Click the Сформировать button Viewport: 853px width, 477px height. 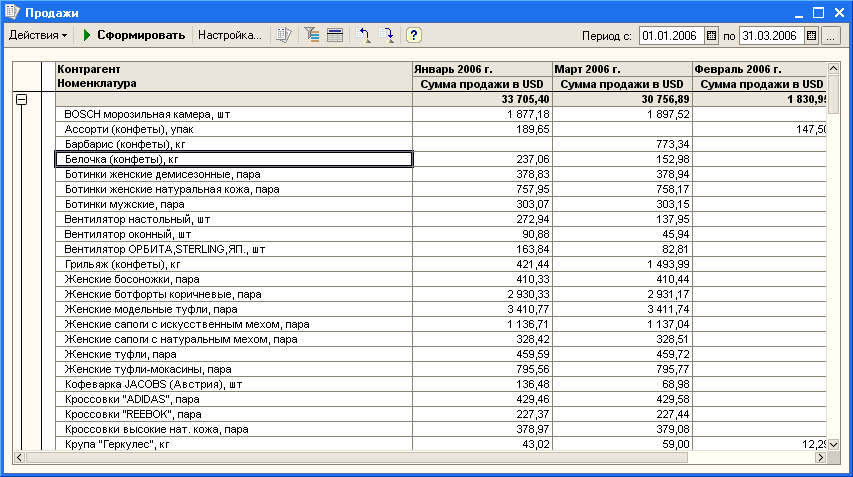(x=134, y=35)
